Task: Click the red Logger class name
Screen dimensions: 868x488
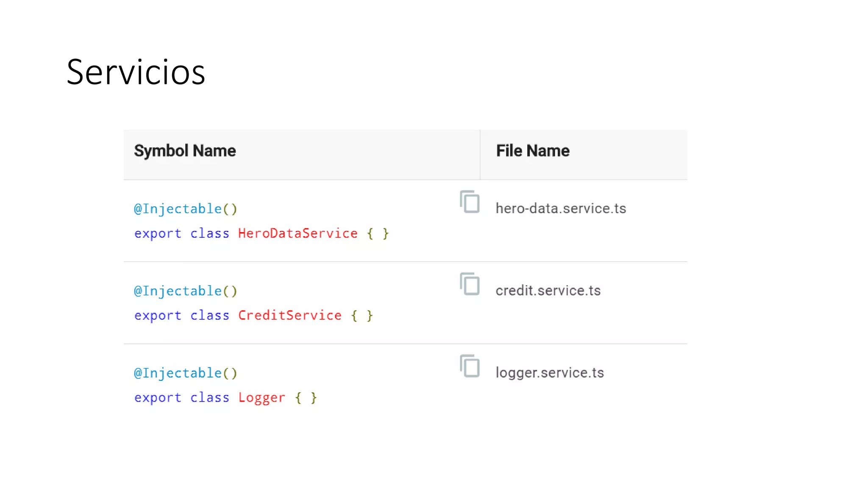Action: click(262, 397)
